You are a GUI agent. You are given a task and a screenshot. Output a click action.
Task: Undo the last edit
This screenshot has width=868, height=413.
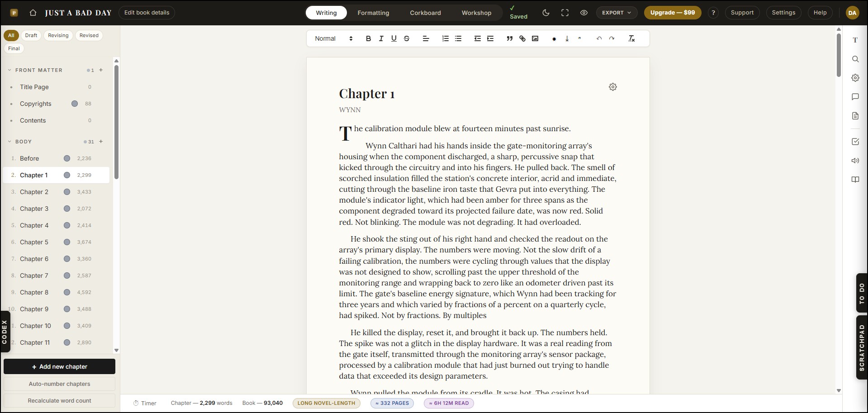(599, 38)
